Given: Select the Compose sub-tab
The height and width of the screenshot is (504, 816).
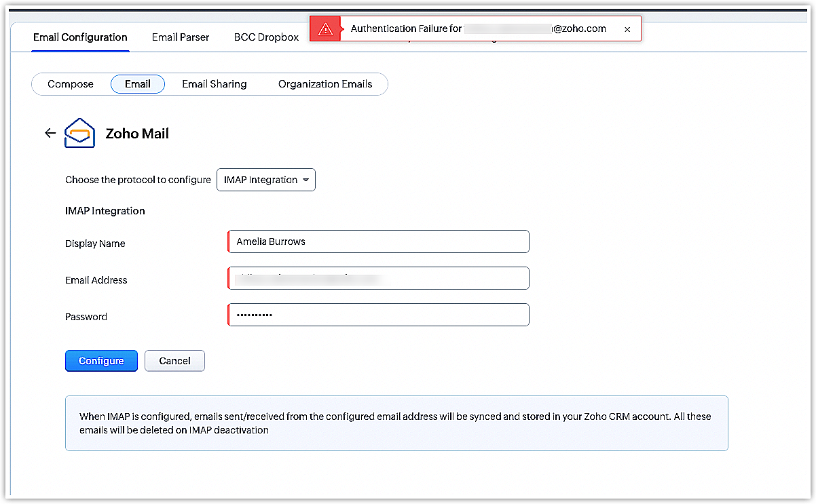Looking at the screenshot, I should tap(71, 84).
